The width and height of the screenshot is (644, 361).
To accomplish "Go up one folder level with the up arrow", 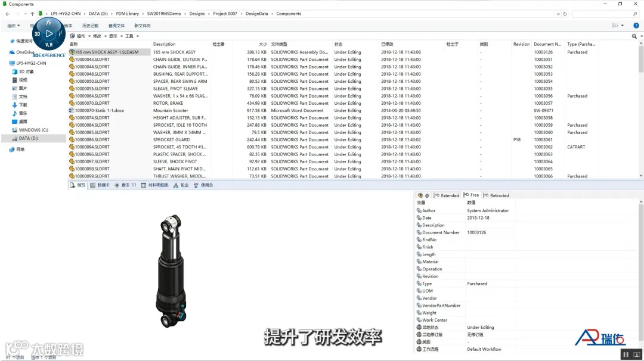I will pyautogui.click(x=32, y=14).
